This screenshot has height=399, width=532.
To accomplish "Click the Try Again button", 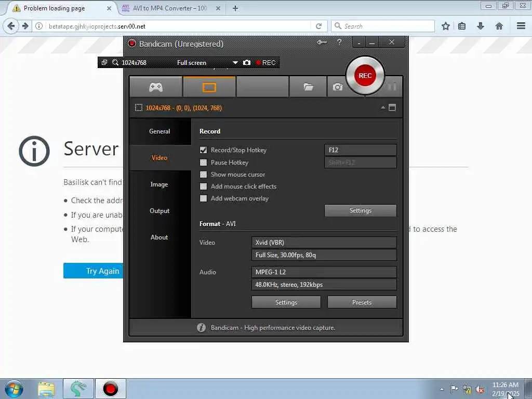I will [x=94, y=271].
